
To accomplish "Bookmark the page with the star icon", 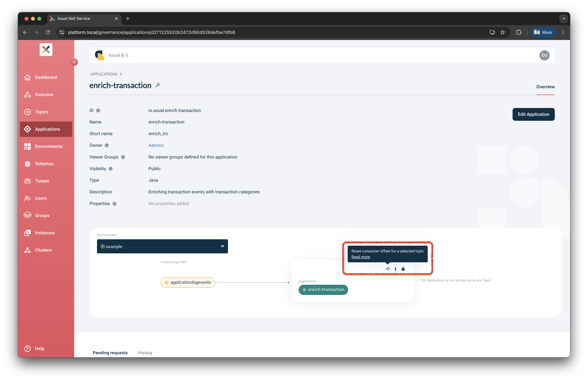I will pos(503,32).
